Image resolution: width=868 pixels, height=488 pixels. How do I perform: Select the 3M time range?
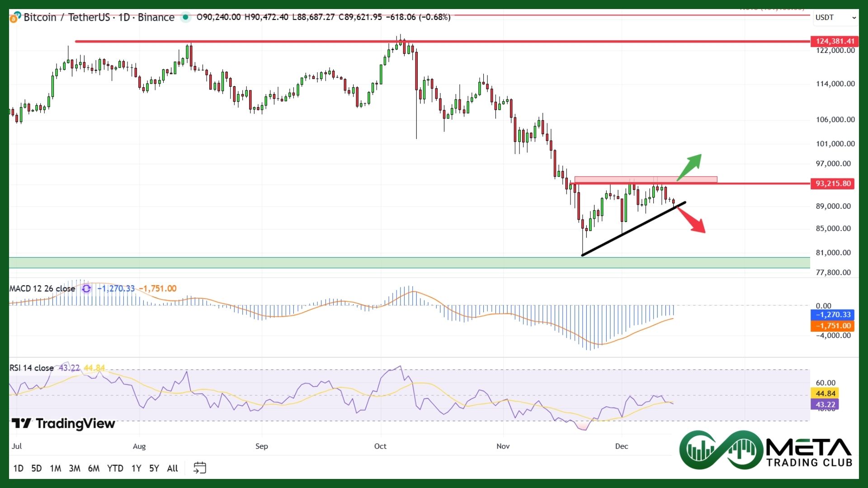pyautogui.click(x=75, y=468)
